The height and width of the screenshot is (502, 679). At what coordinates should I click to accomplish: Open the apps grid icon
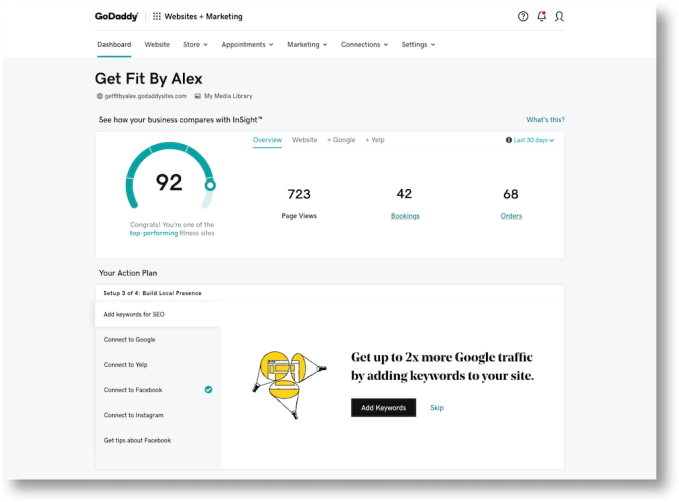point(157,17)
